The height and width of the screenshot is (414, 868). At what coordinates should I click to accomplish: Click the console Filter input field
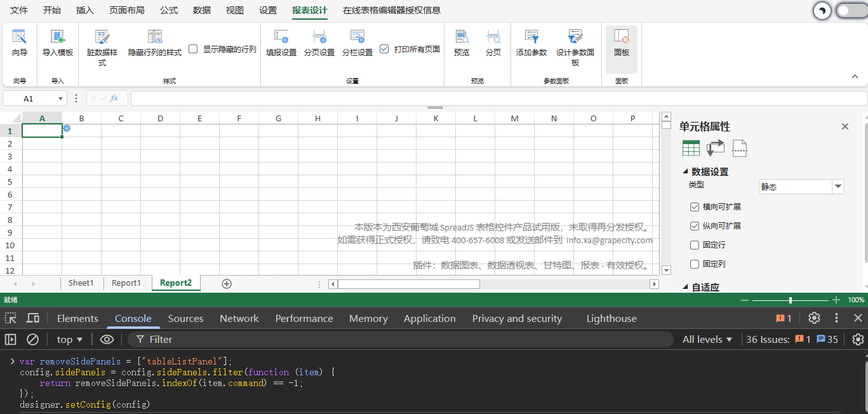pyautogui.click(x=400, y=340)
